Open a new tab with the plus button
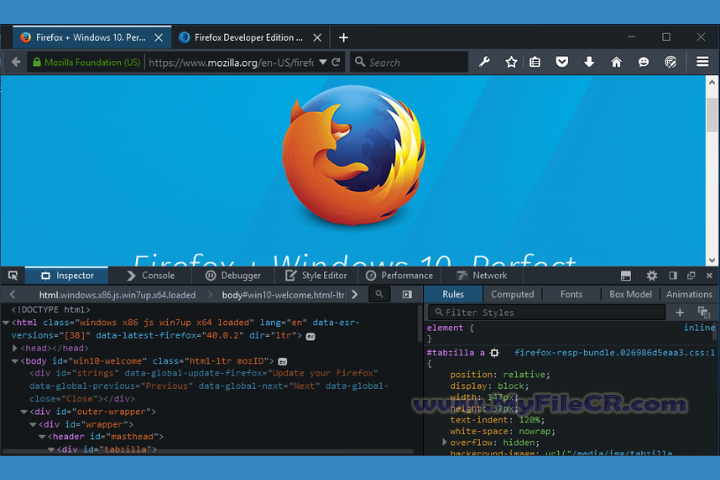This screenshot has height=480, width=720. click(343, 38)
